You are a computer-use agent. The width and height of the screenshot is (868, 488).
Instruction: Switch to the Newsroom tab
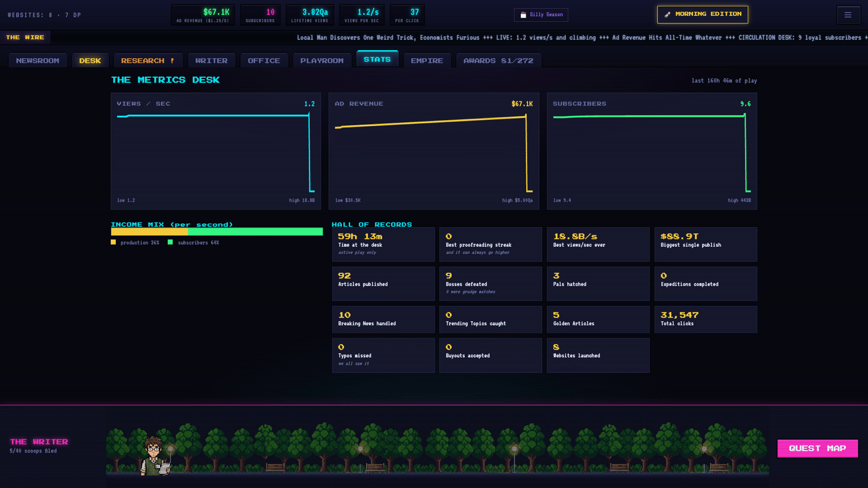[x=38, y=61]
